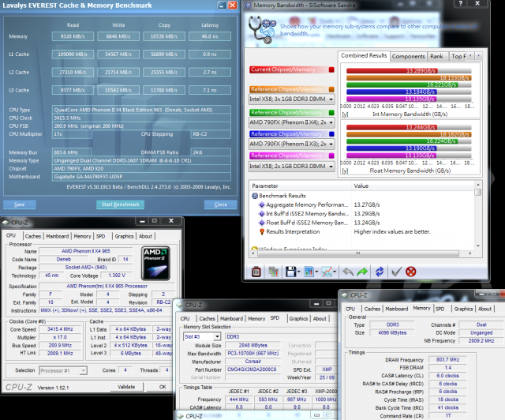Click the Part Number CMG4GX3M2A2000C8 field
This screenshot has height=420, width=505.
(x=252, y=369)
